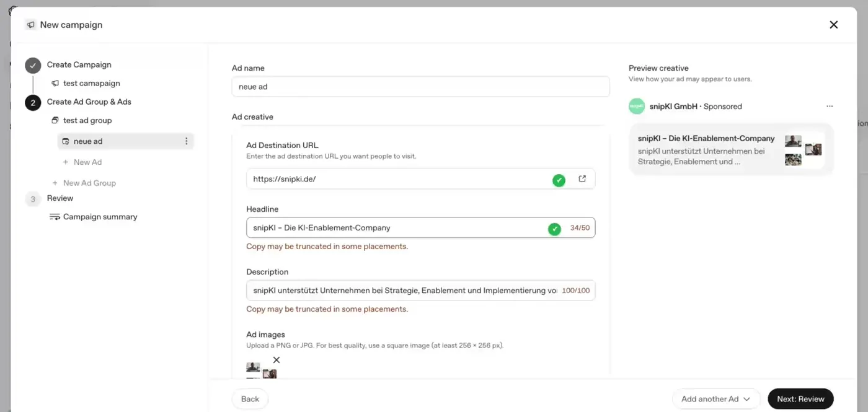Click the Create Campaign step label

pyautogui.click(x=79, y=64)
